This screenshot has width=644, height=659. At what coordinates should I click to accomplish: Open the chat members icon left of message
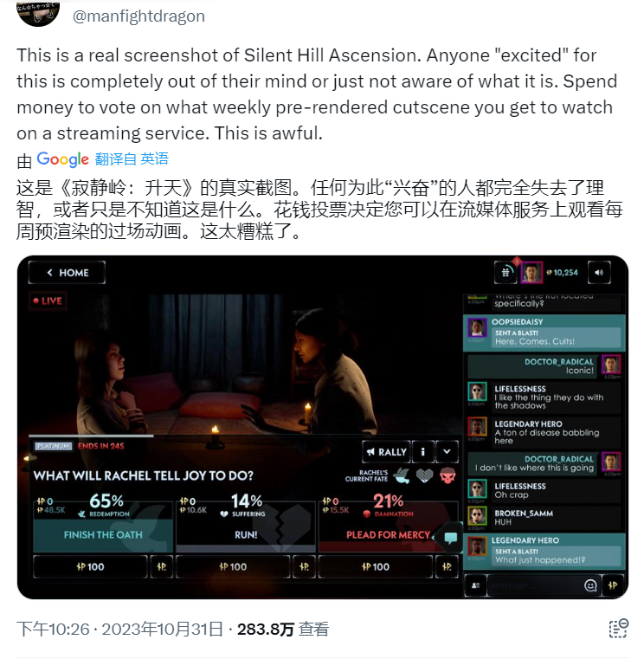tap(475, 585)
